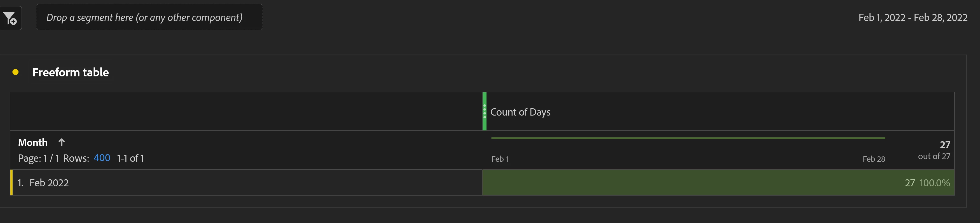Click the yellow bar on Feb 2022 row
The image size is (980, 223).
[11, 183]
